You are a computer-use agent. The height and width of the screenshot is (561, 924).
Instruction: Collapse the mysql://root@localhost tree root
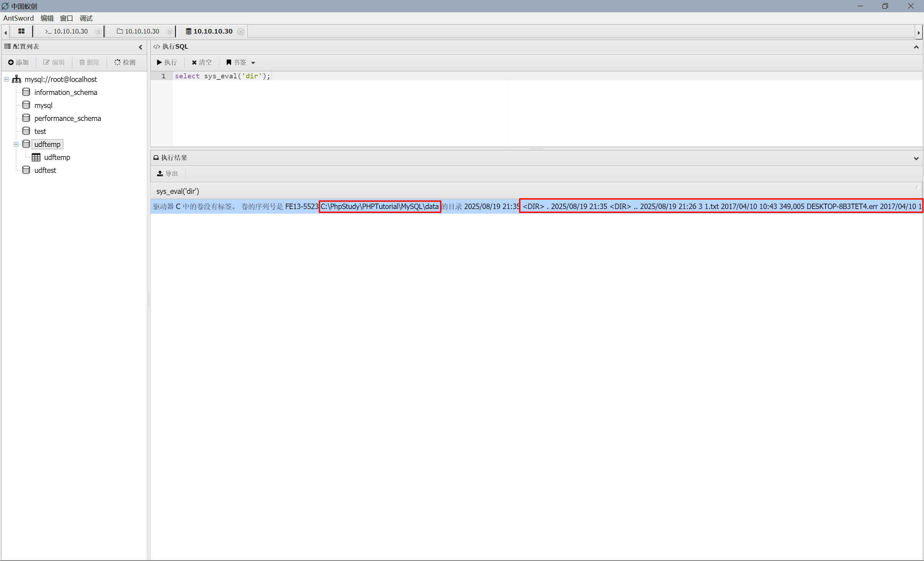pos(6,79)
